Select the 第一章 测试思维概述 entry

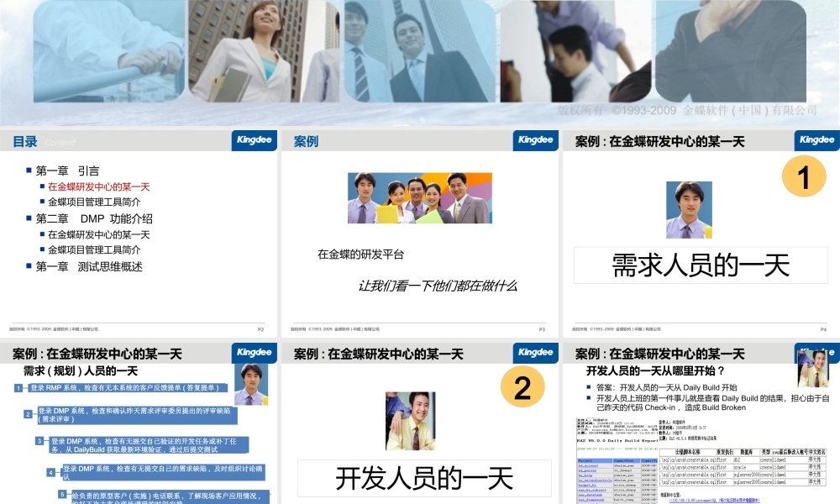89,267
